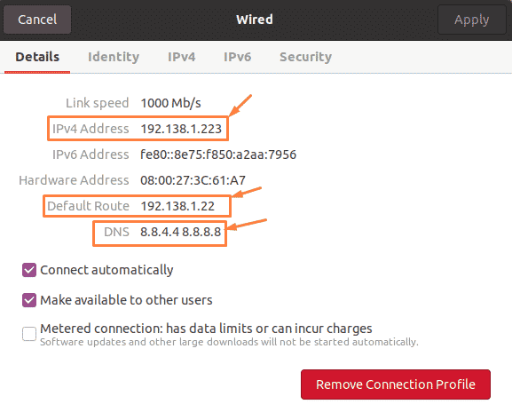Click the Wired dialog title
512x420 pixels.
pos(255,20)
